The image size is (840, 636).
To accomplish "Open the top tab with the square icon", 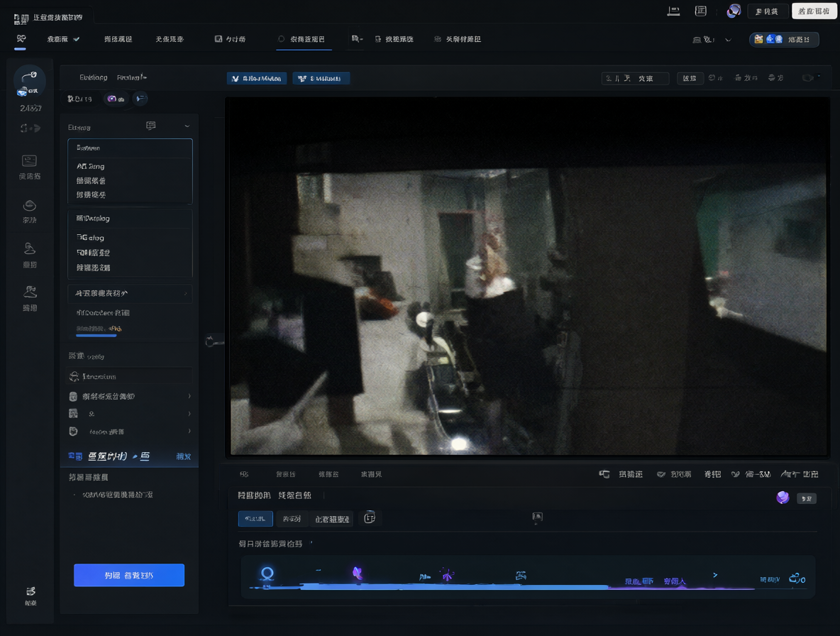I will tap(231, 39).
